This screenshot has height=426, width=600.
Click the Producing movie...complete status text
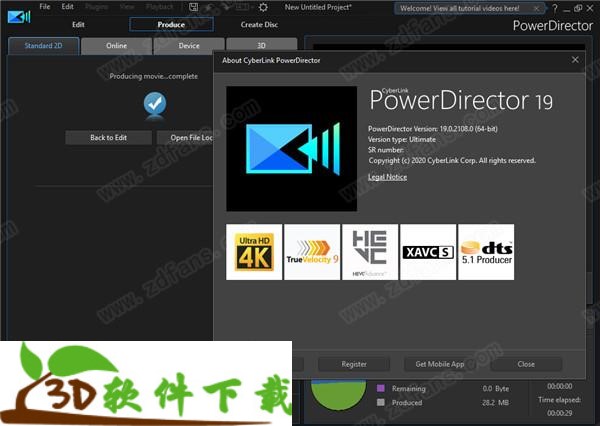pos(153,76)
